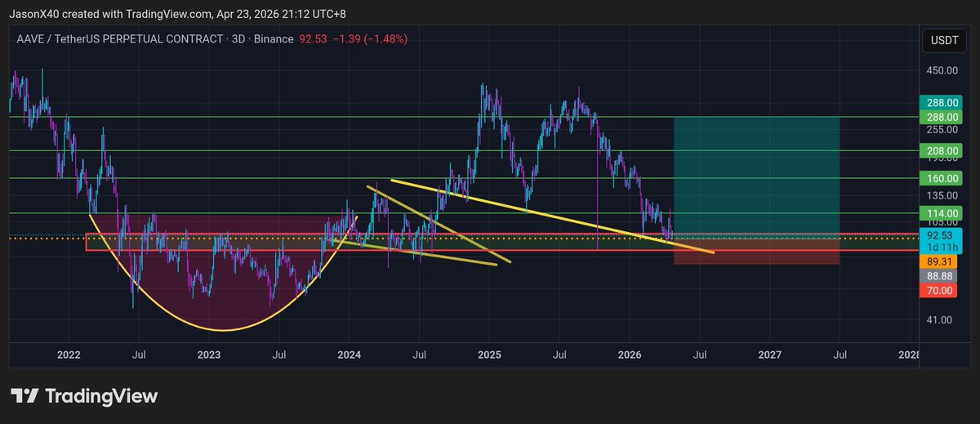Screen dimensions: 980x424
Task: Select the 450.00 price axis label
Action: pos(942,70)
